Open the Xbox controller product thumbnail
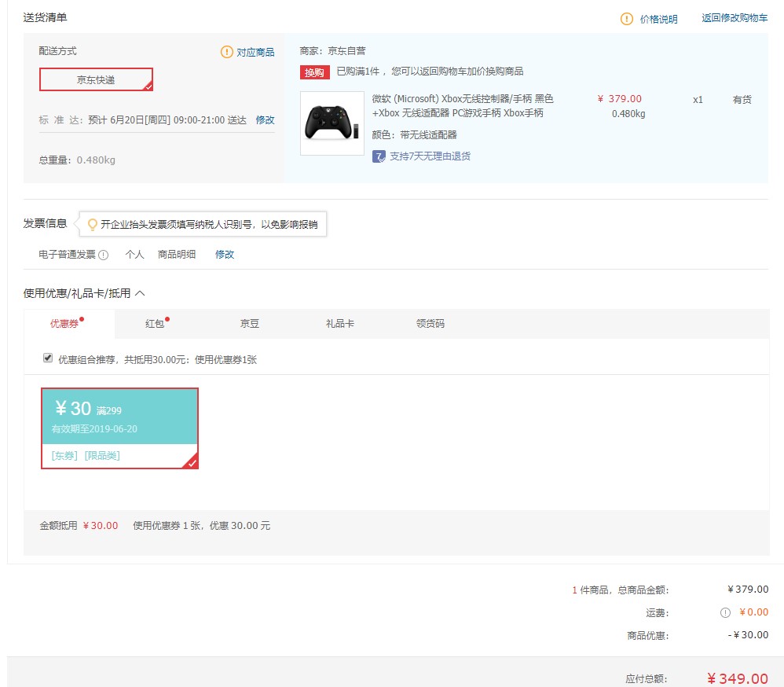Image resolution: width=784 pixels, height=687 pixels. (x=332, y=123)
